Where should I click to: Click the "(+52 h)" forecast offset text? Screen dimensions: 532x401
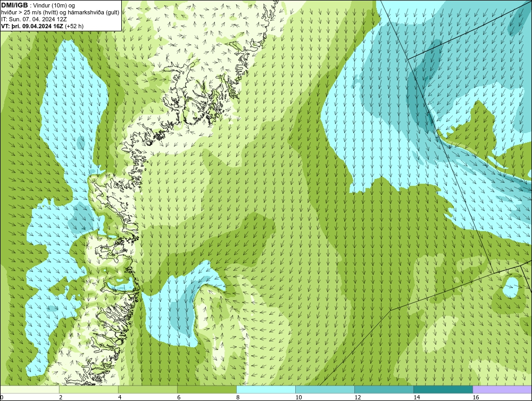74,26
